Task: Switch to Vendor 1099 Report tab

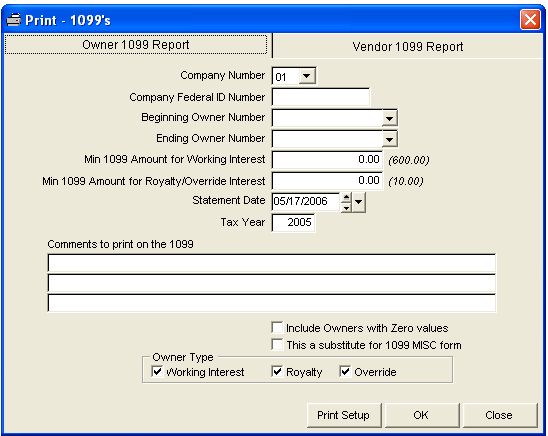Action: coord(408,46)
